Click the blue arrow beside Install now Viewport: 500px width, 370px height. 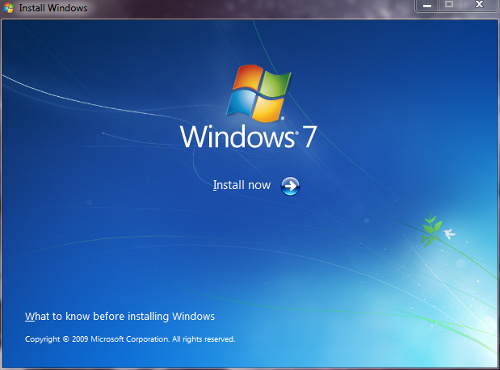pyautogui.click(x=290, y=186)
